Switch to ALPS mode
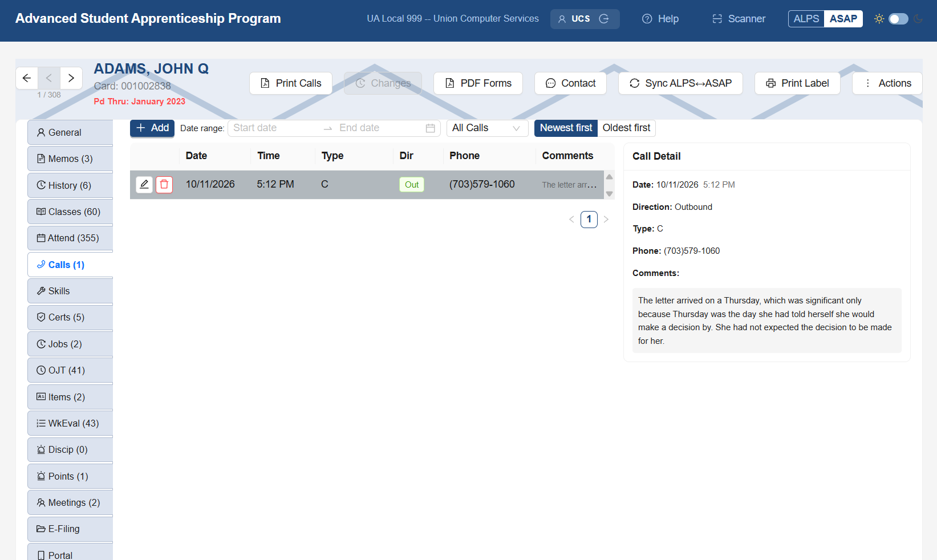The height and width of the screenshot is (560, 937). (x=806, y=19)
